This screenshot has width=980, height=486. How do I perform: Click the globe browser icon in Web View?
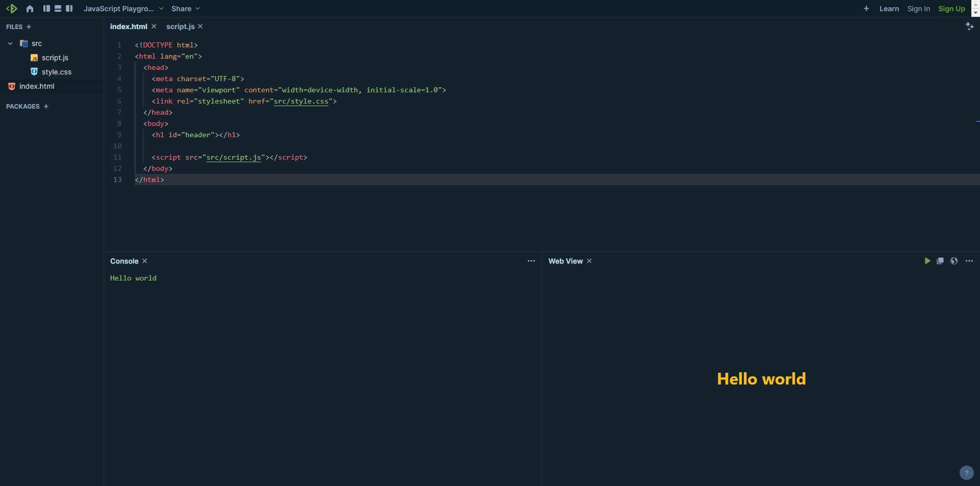(x=954, y=261)
